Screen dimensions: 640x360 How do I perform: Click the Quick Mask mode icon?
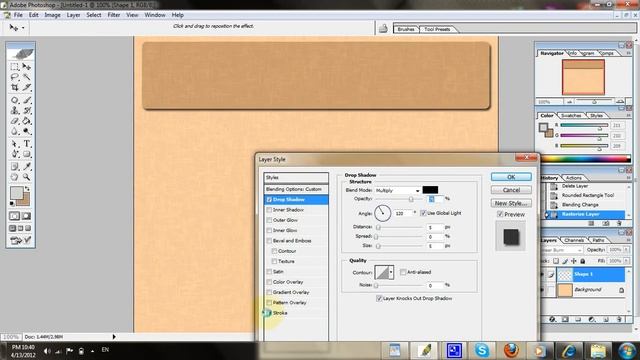tap(27, 216)
